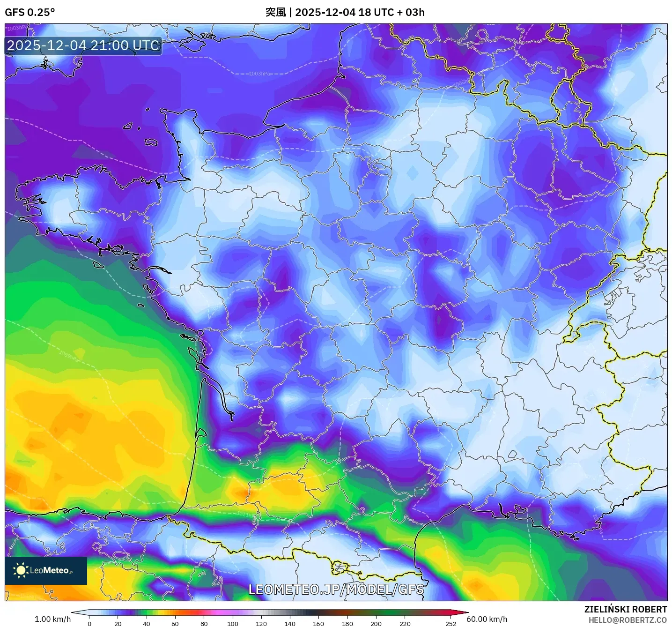Screen dimensions: 672x627
Task: Click the 1003hPa isobar label
Action: pos(258,73)
